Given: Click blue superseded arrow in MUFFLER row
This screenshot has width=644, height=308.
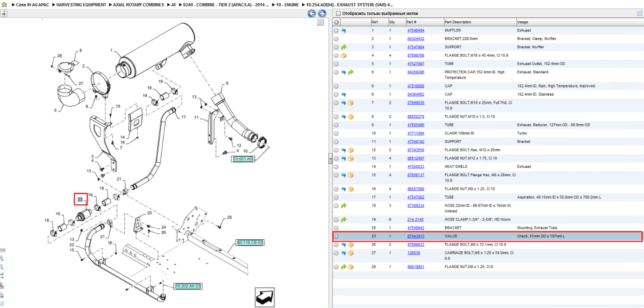Looking at the screenshot, I should (344, 30).
